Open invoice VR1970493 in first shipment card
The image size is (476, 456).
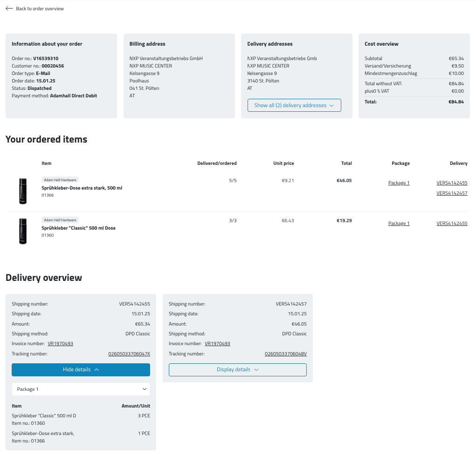tap(60, 344)
